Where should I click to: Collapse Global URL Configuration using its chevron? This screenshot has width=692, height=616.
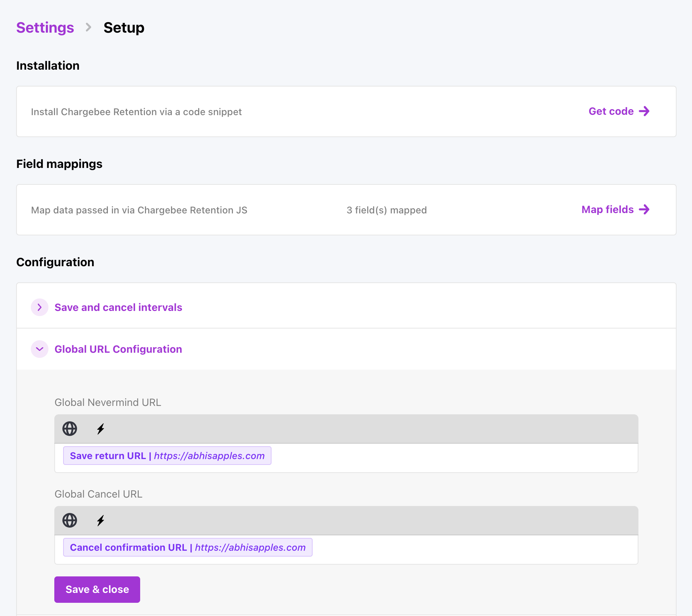(x=40, y=349)
